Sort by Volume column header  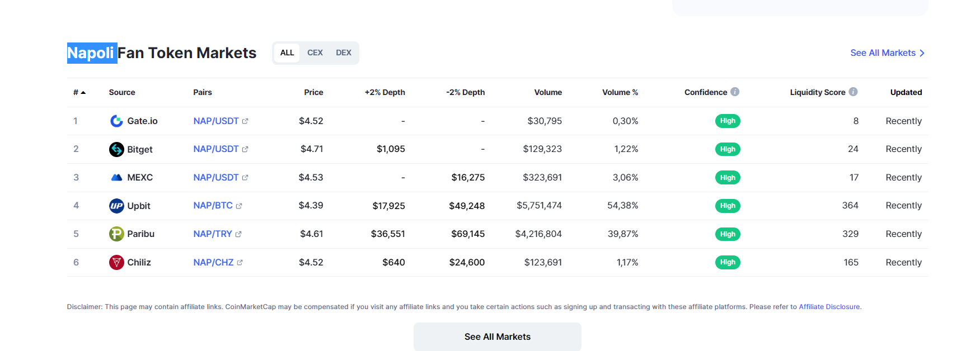[548, 92]
